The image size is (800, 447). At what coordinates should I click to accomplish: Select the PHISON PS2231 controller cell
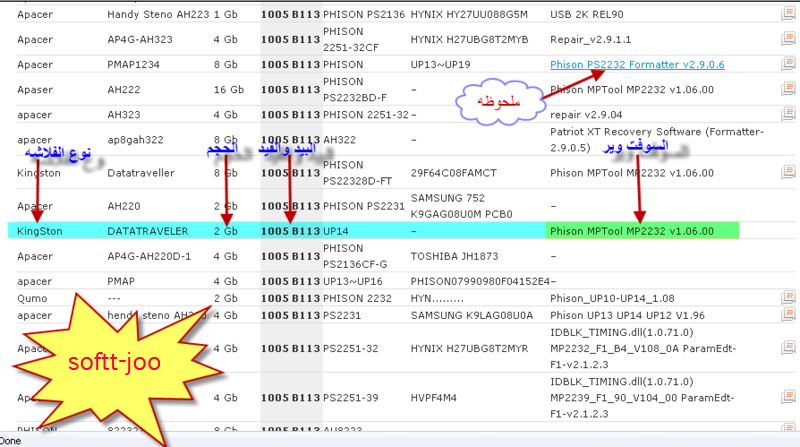click(364, 206)
